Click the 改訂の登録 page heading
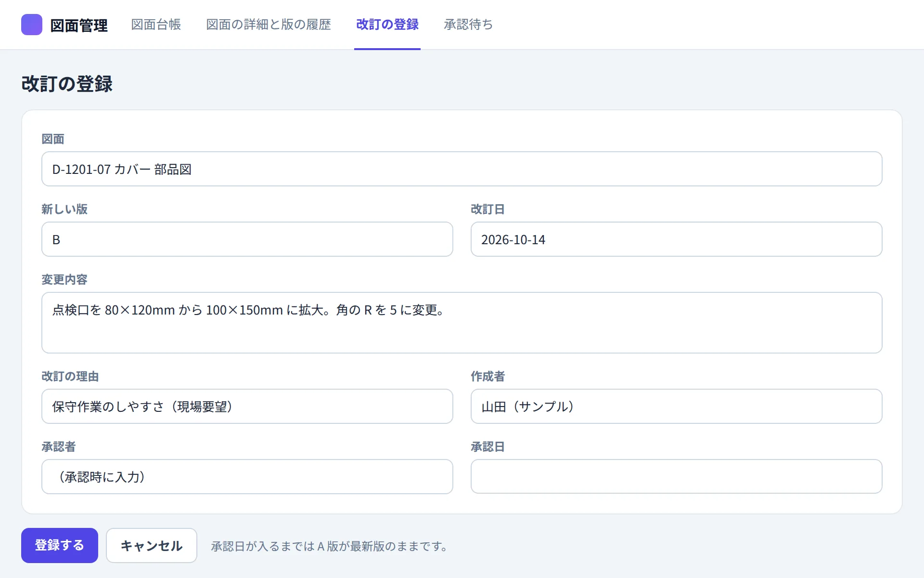The width and height of the screenshot is (924, 578). coord(67,84)
